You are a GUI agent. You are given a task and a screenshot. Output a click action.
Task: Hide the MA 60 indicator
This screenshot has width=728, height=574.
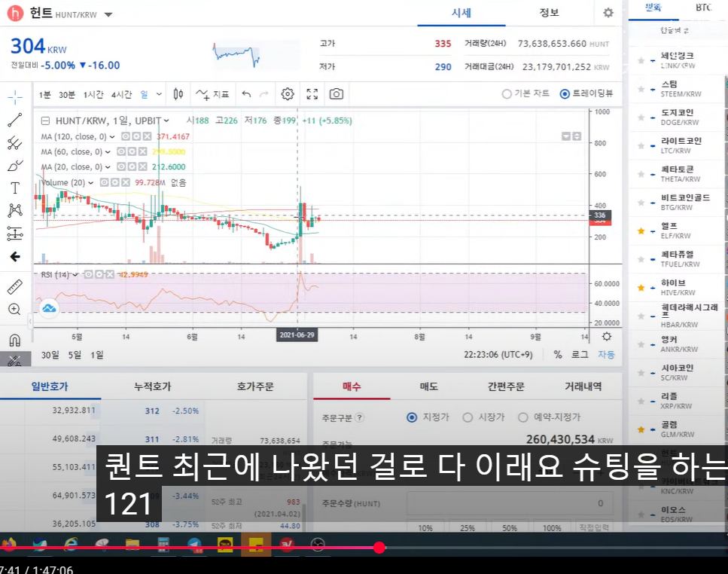[121, 152]
